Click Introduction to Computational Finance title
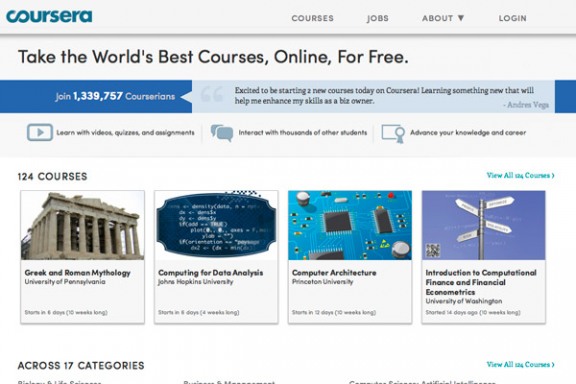This screenshot has height=384, width=576. (x=481, y=282)
